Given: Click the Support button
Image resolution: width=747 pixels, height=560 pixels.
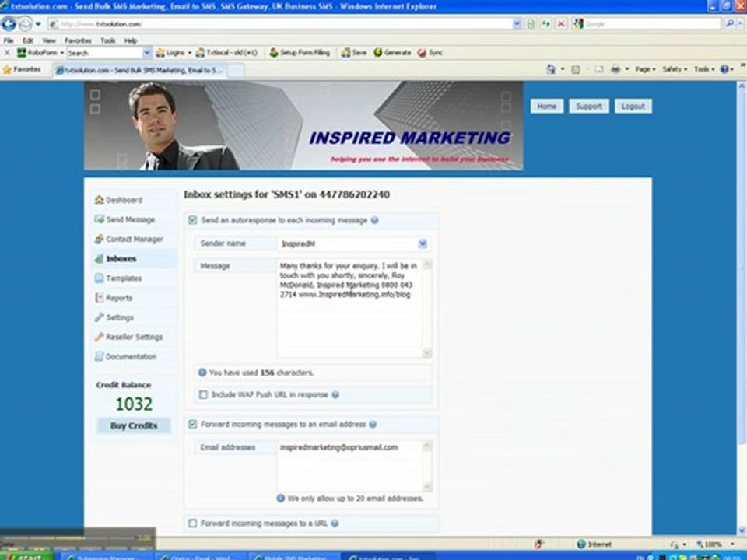Looking at the screenshot, I should 589,107.
